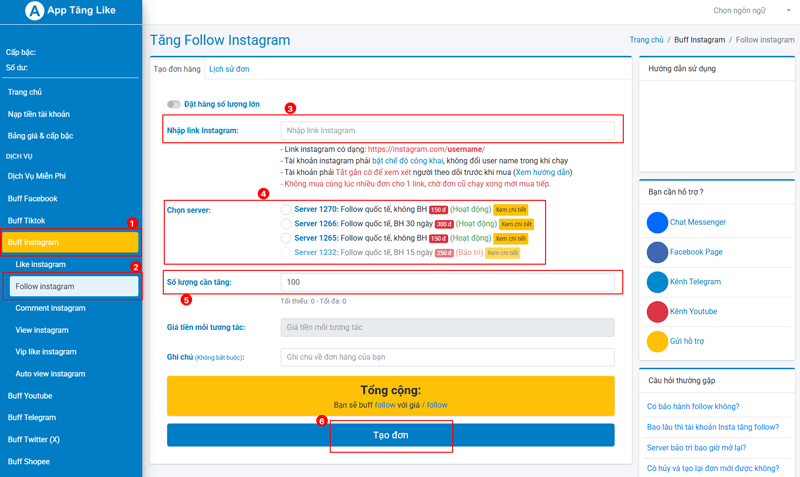800x477 pixels.
Task: Expand the Buff Twitter (X) menu
Action: point(34,439)
